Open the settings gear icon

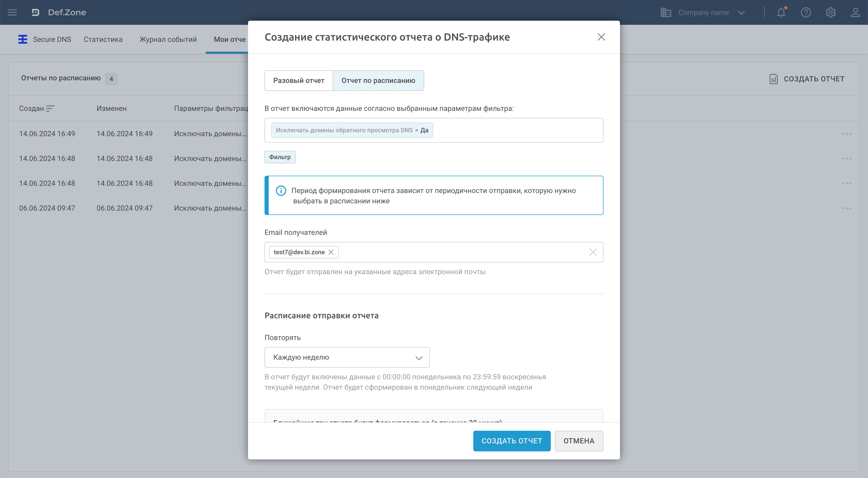(831, 12)
